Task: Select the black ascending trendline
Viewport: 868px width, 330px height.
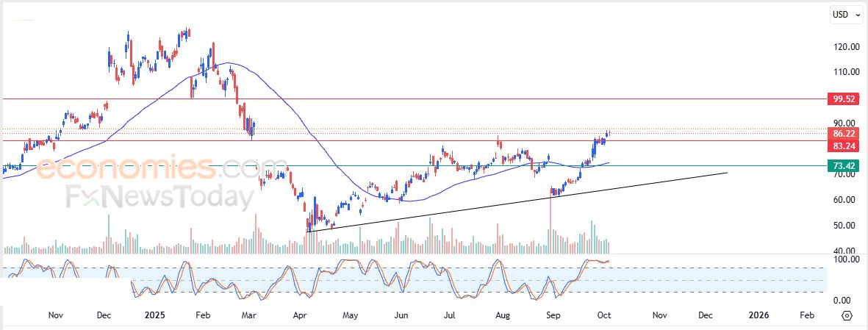Action: point(514,201)
